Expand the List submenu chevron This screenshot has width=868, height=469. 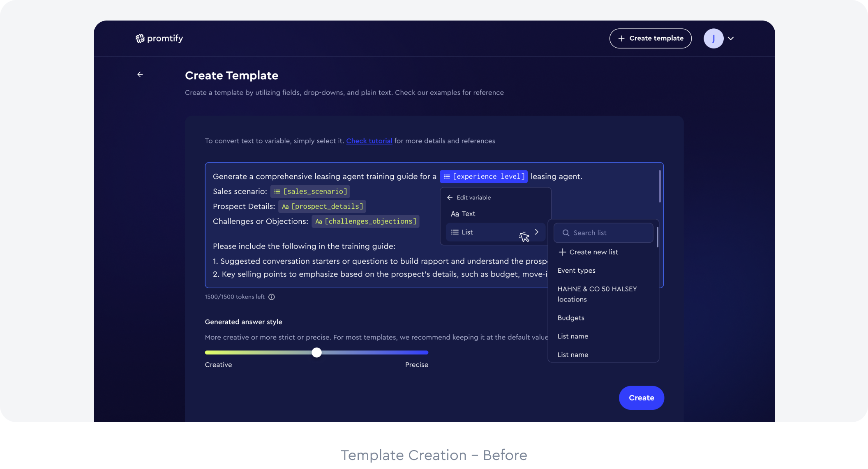pyautogui.click(x=536, y=232)
